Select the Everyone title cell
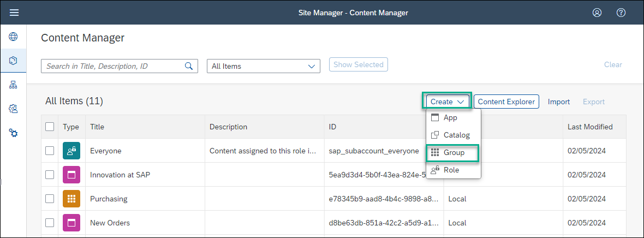 coord(145,151)
